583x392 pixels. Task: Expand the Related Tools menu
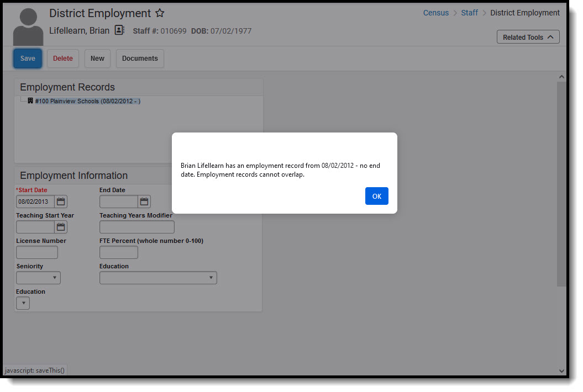point(528,37)
